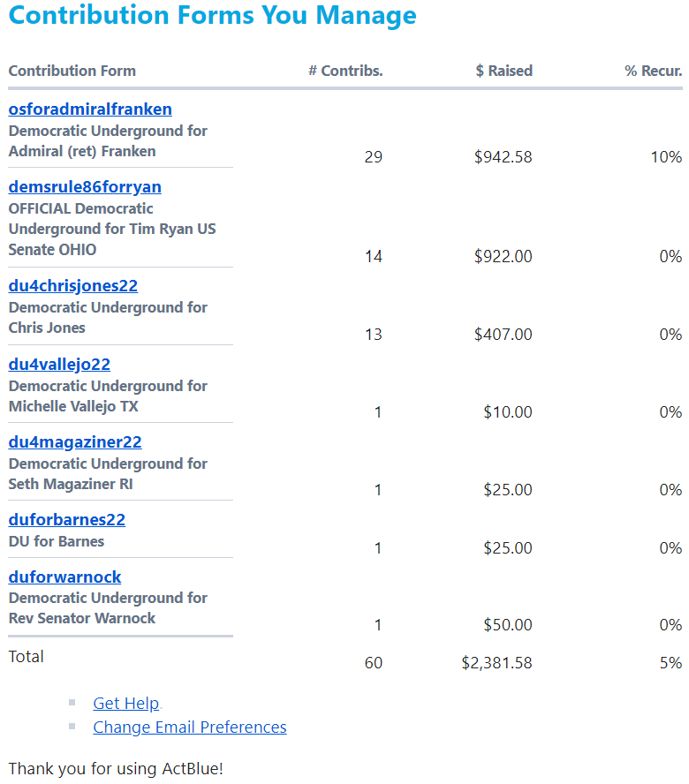689x784 pixels.
Task: Select the $942.58 raised amount
Action: [x=503, y=157]
